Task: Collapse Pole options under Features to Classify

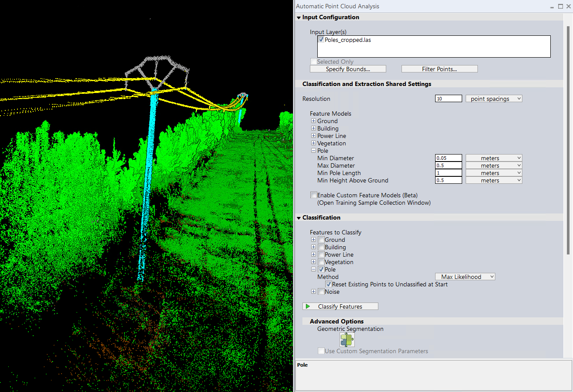Action: [313, 269]
